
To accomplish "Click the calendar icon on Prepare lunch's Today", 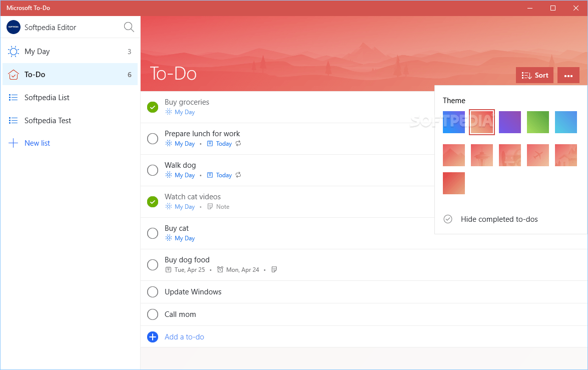I will [x=210, y=143].
